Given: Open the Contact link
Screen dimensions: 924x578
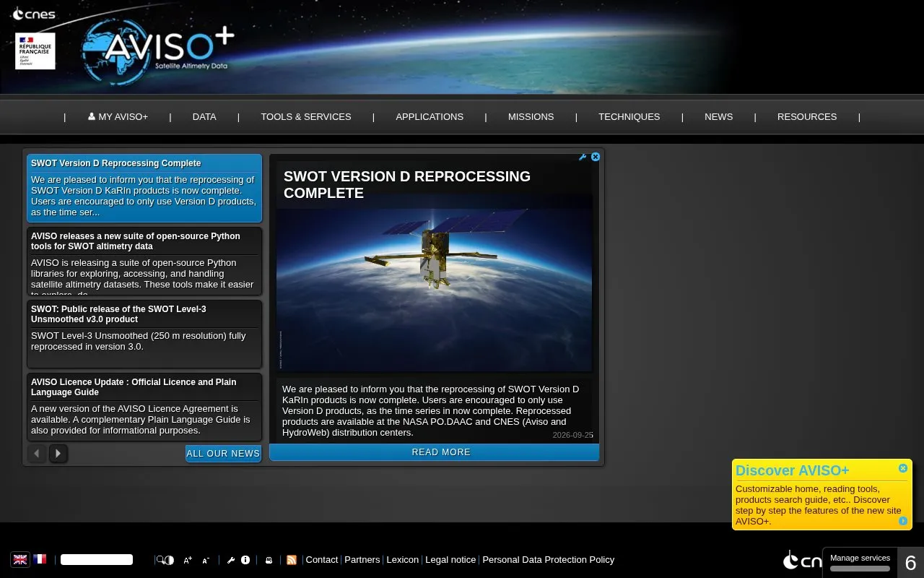Looking at the screenshot, I should pyautogui.click(x=322, y=560).
